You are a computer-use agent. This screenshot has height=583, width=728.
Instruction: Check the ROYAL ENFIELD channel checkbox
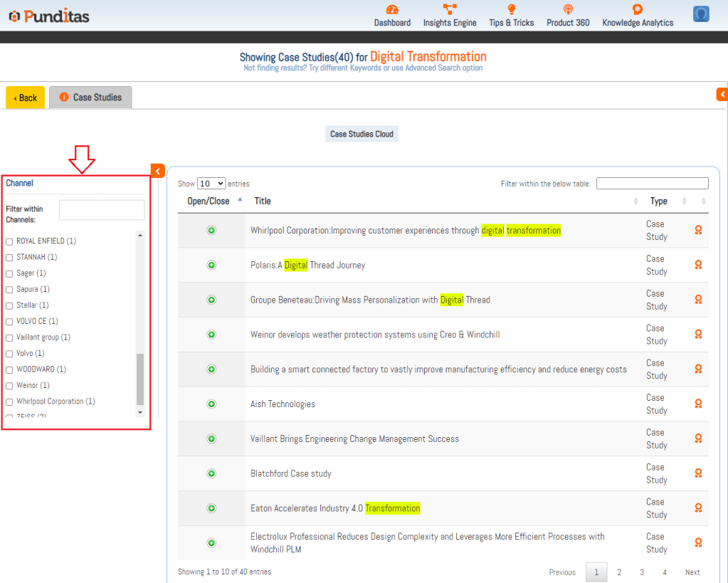[x=9, y=241]
